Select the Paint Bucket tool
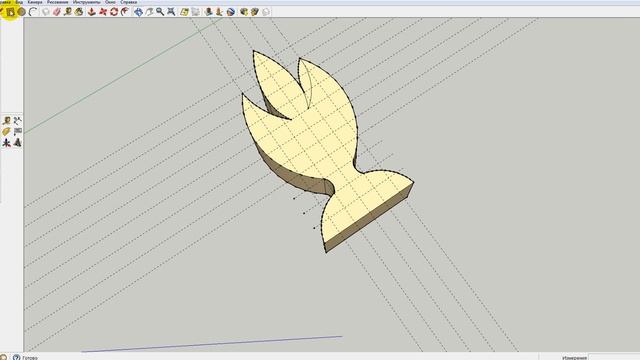The height and width of the screenshot is (360, 640). pos(79,12)
